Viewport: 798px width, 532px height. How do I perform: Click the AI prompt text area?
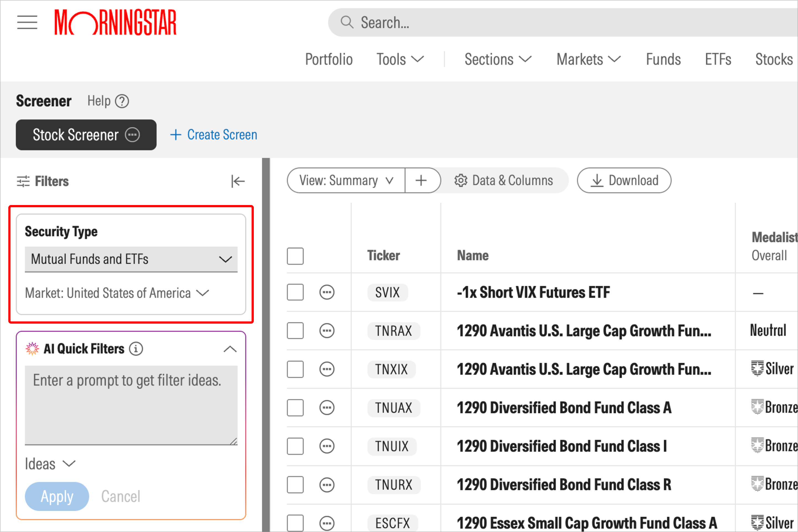click(x=131, y=405)
